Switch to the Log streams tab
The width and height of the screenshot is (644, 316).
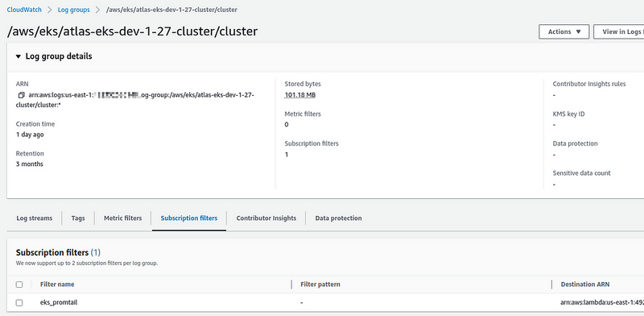coord(35,218)
